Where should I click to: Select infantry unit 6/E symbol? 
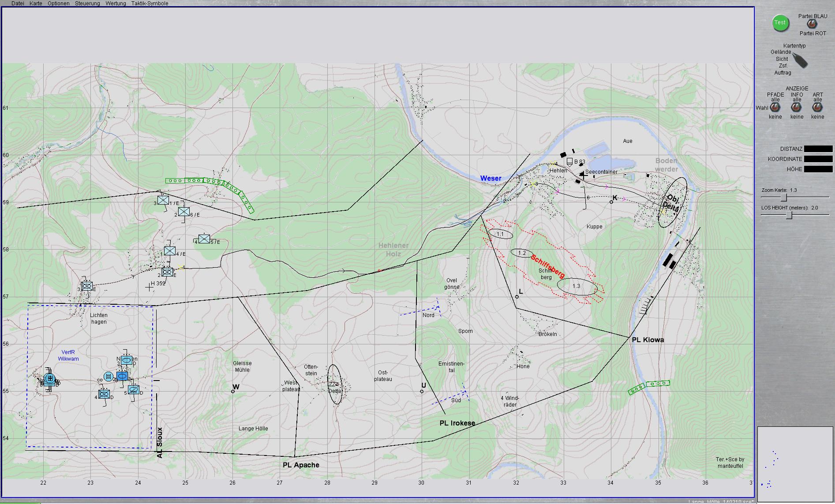pyautogui.click(x=184, y=212)
